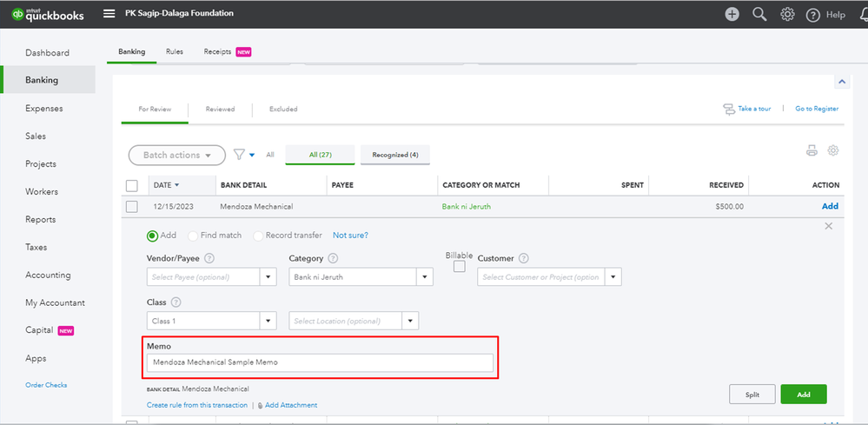Screen dimensions: 868x425
Task: Click Class help tooltip icon
Action: tap(176, 302)
